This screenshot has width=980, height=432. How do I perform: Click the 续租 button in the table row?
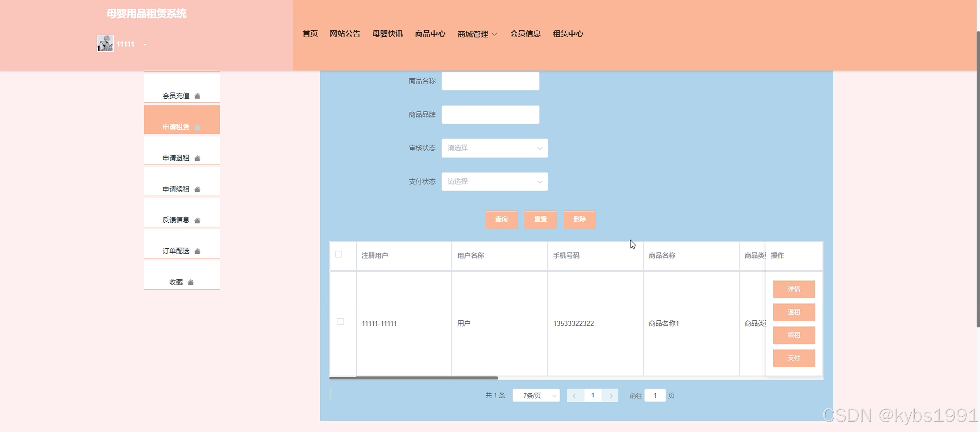tap(793, 335)
